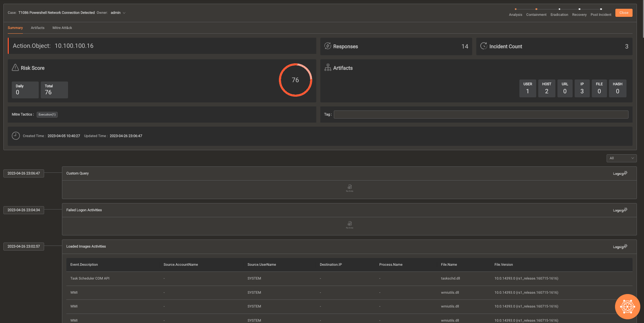
Task: Click Logsign icon on Failed Logon panel
Action: [620, 210]
